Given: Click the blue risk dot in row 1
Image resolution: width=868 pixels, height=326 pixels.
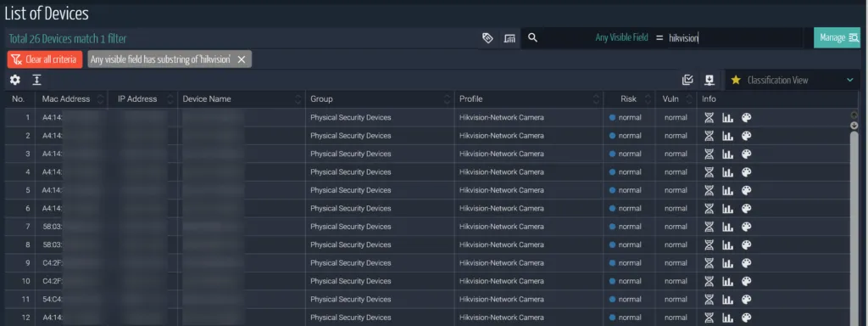Looking at the screenshot, I should 612,117.
